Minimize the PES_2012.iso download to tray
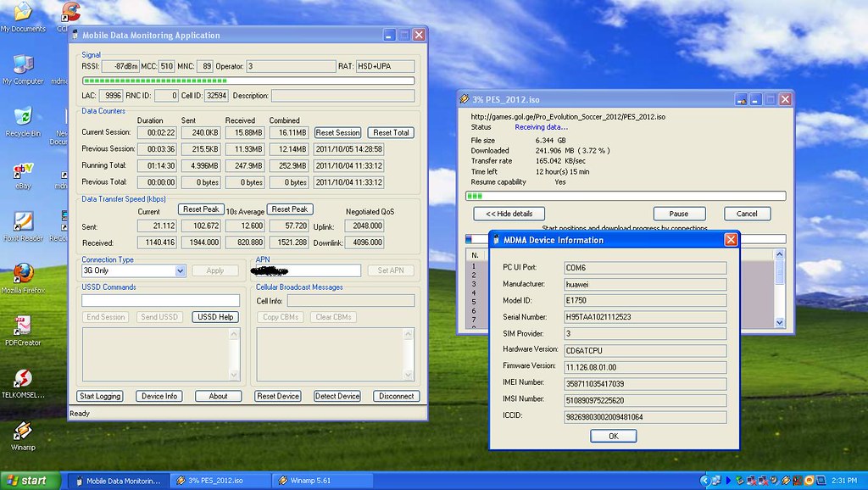The height and width of the screenshot is (490, 868). (x=741, y=99)
